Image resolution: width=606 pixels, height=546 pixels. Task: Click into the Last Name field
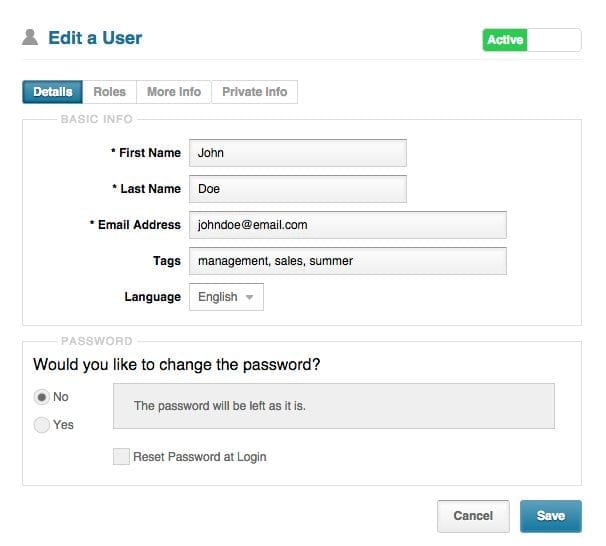tap(298, 189)
